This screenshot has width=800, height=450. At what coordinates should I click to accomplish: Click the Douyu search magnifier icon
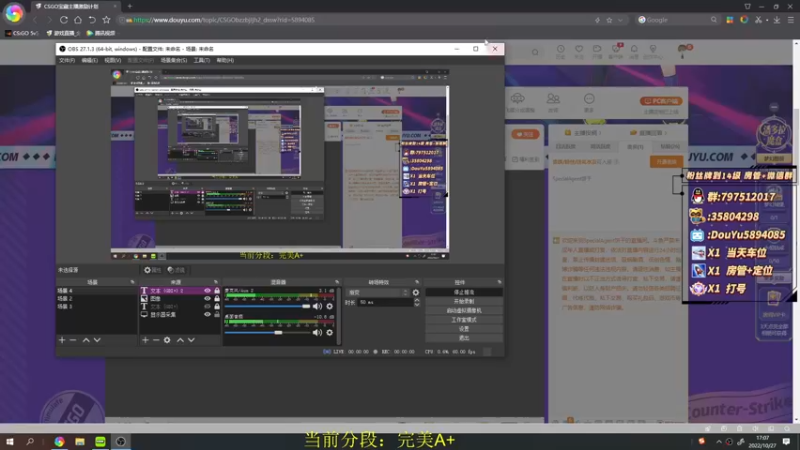pos(535,52)
